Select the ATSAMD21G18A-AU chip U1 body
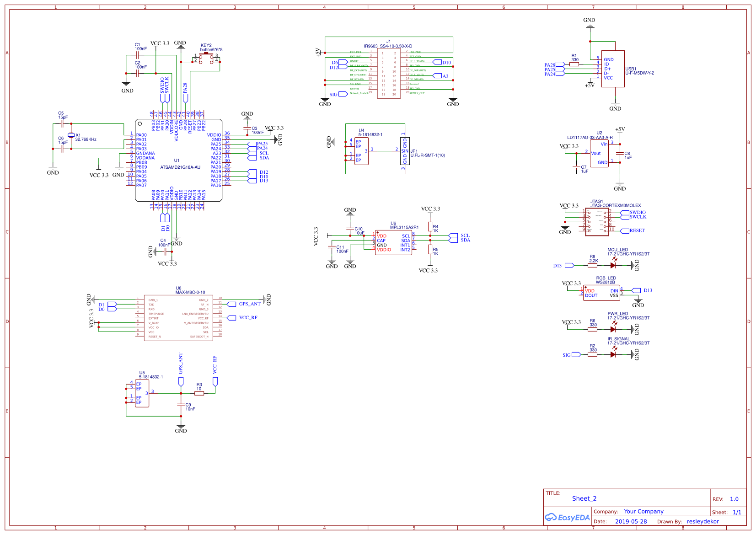Viewport: 756px width, 535px height. click(178, 160)
